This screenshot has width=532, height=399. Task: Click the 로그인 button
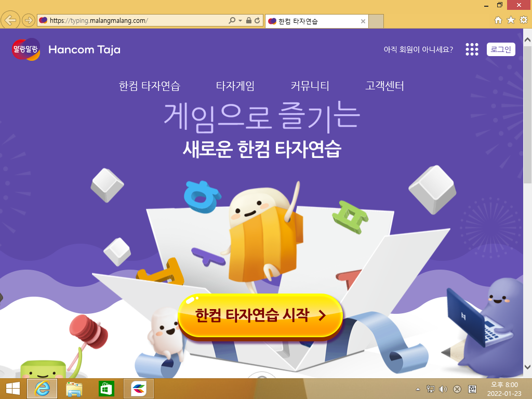[501, 49]
